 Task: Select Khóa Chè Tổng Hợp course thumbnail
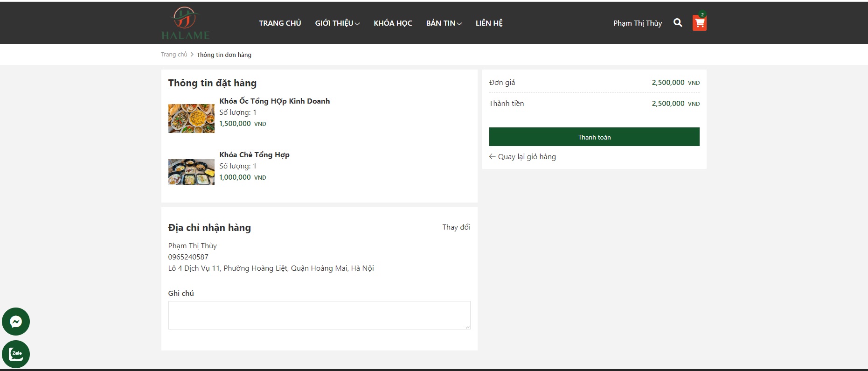click(x=191, y=172)
